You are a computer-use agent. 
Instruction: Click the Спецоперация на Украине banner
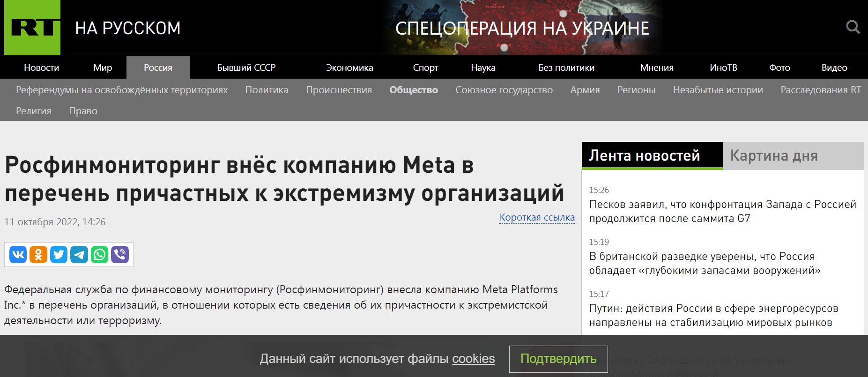(522, 28)
